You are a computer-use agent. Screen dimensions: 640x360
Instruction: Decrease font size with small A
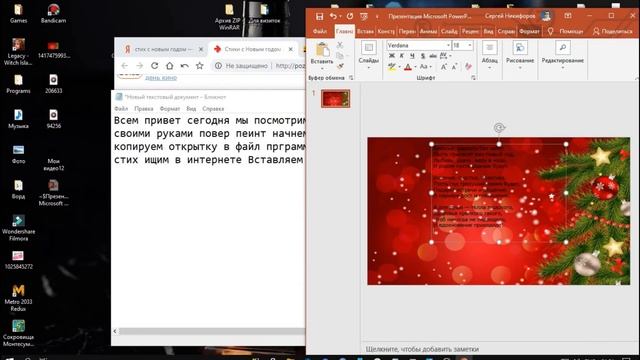(454, 67)
